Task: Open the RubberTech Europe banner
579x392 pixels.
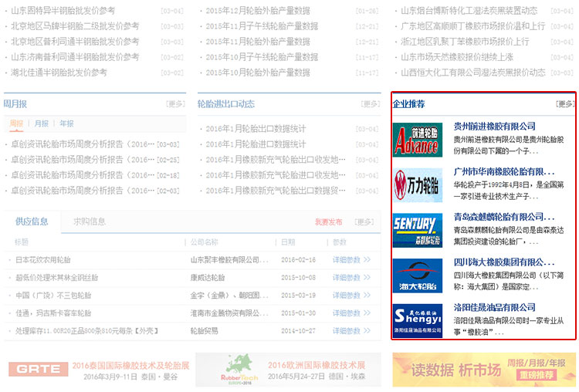Action: [x=287, y=370]
